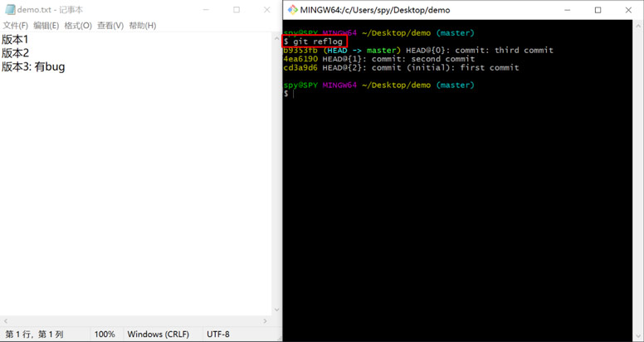This screenshot has width=644, height=342.
Task: Click on the 版本1 text line
Action: coord(15,40)
